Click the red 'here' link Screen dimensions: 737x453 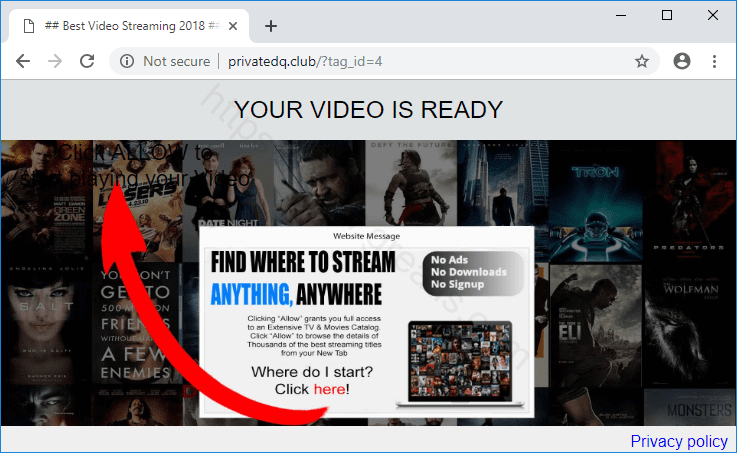click(329, 389)
